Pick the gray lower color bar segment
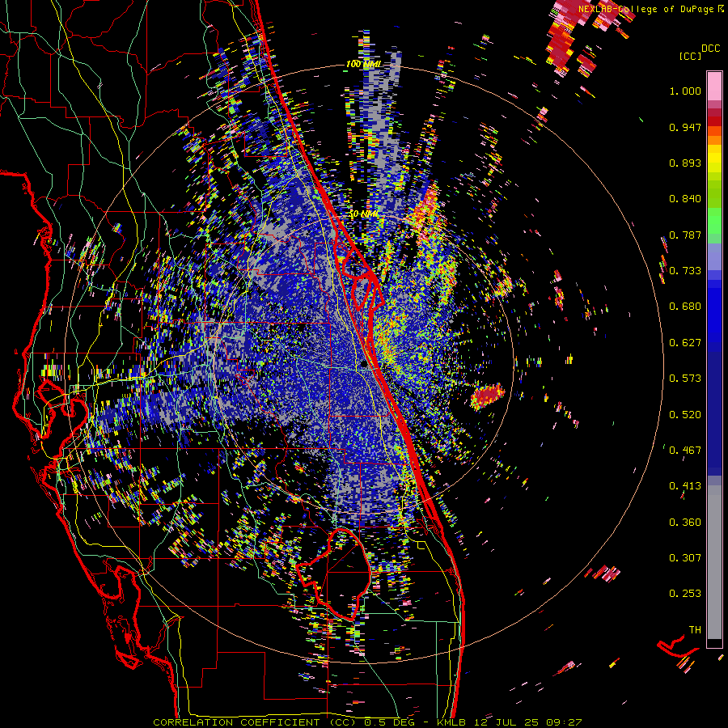 (714, 562)
